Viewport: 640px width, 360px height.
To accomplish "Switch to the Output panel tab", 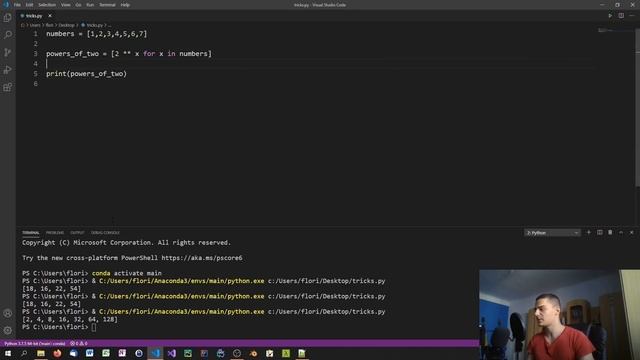I will 77,233.
